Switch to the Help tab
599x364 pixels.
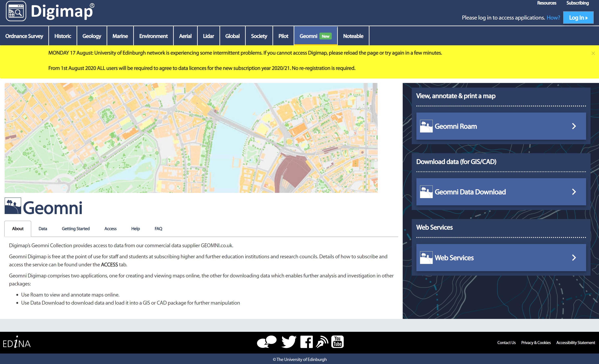coord(135,229)
